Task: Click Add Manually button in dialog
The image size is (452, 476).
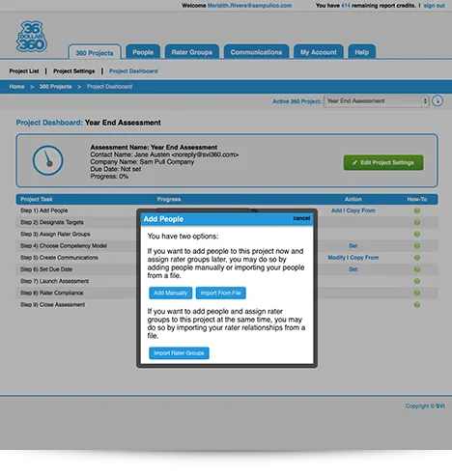Action: tap(170, 293)
